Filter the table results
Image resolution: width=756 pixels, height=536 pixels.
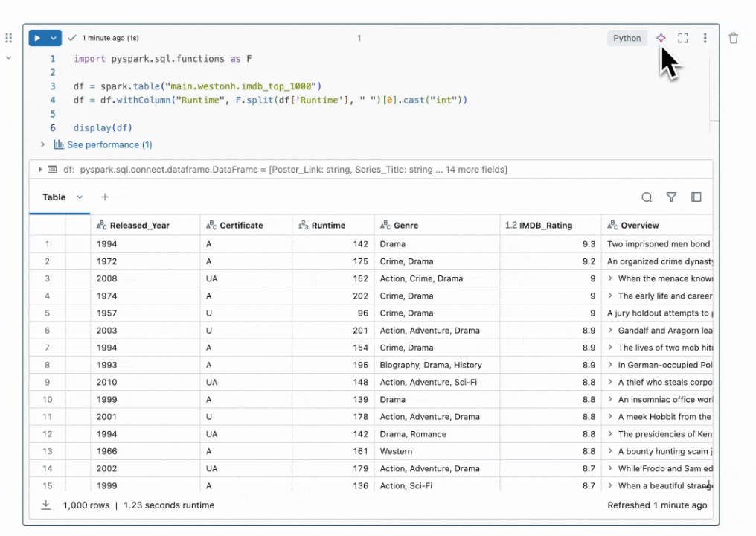(x=671, y=197)
